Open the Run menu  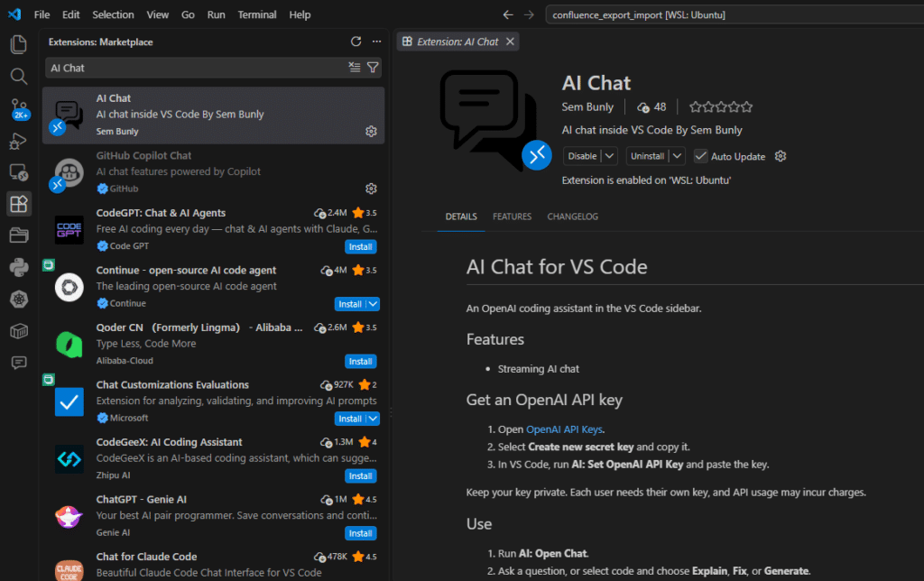217,14
